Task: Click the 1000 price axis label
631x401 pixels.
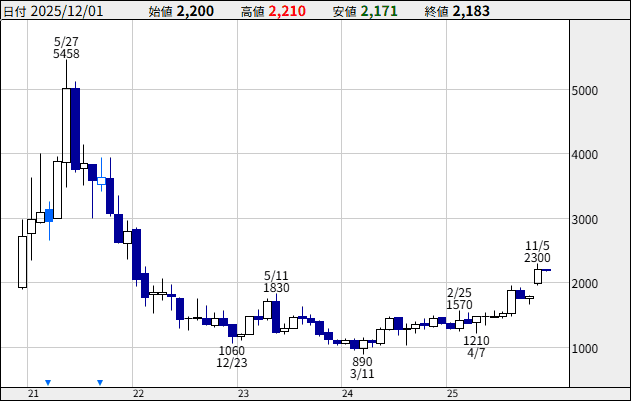Action: coord(585,349)
